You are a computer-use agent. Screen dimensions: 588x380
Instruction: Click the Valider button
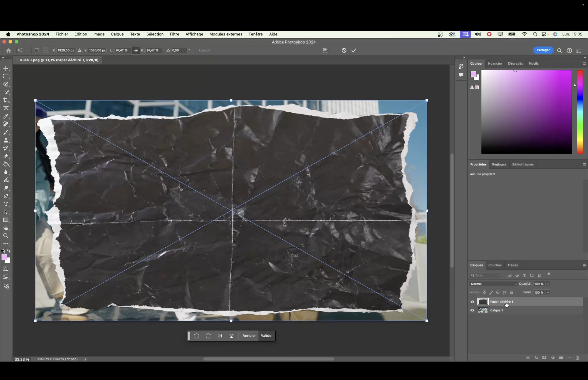pos(267,336)
